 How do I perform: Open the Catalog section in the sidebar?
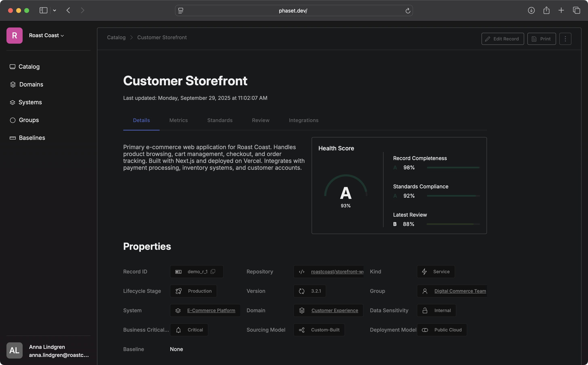click(x=29, y=67)
